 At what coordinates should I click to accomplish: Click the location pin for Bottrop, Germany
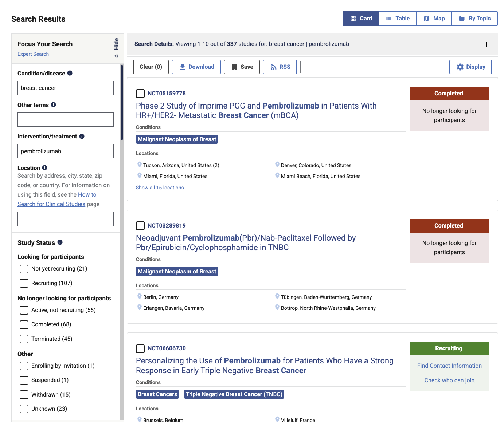pos(277,308)
